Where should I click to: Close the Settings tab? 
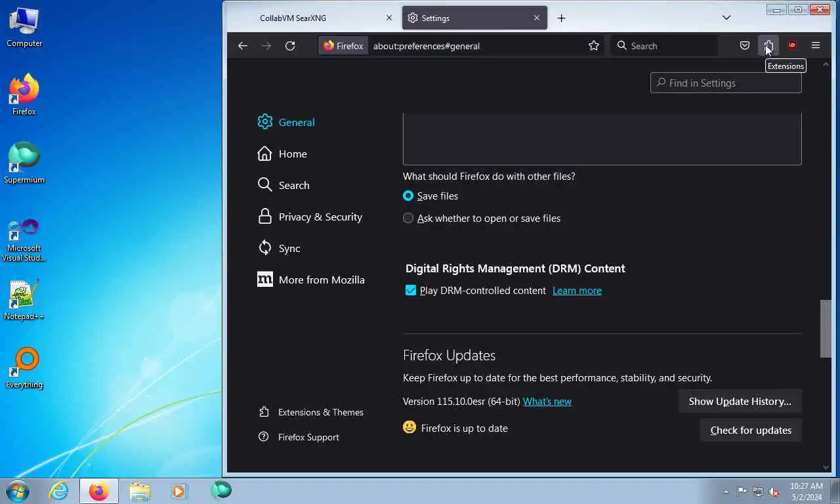(537, 18)
